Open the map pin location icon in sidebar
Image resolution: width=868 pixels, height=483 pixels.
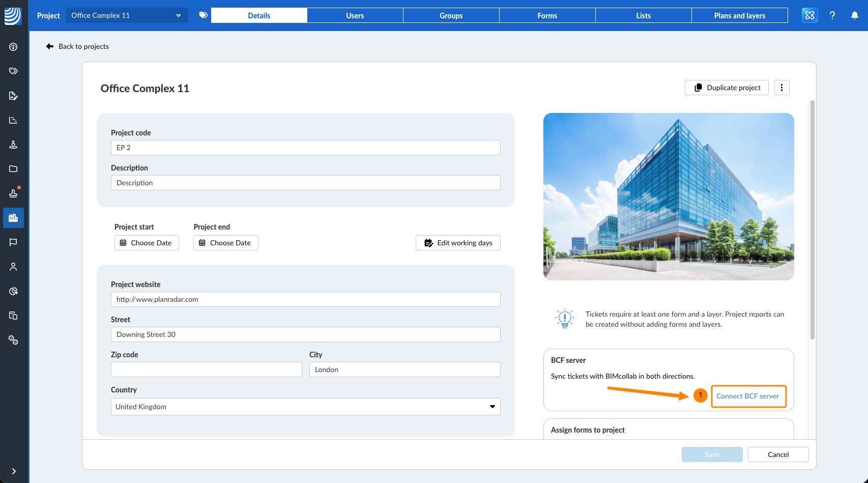13,145
